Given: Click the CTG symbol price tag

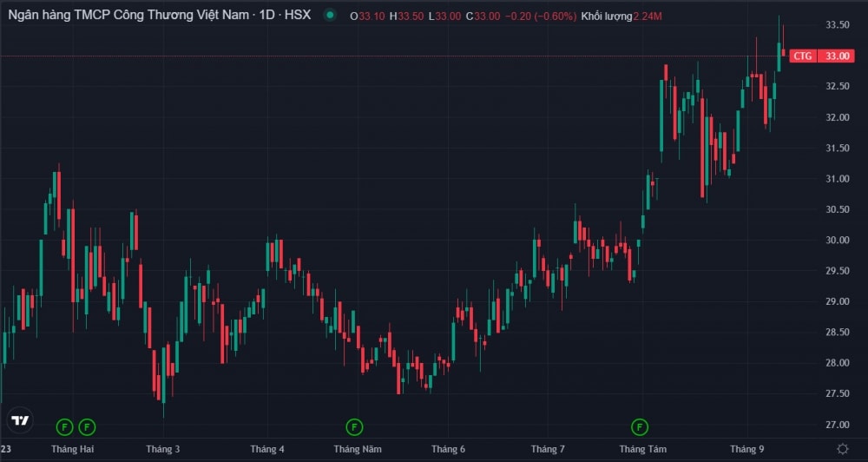Looking at the screenshot, I should [x=802, y=56].
